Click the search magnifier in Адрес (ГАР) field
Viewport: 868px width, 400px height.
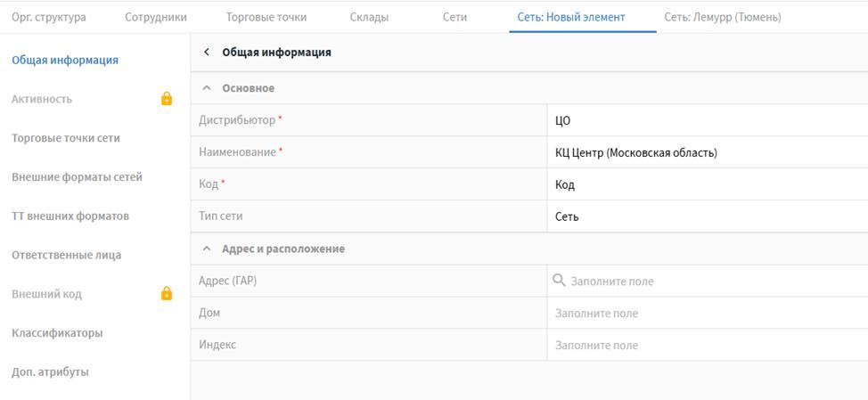point(560,281)
